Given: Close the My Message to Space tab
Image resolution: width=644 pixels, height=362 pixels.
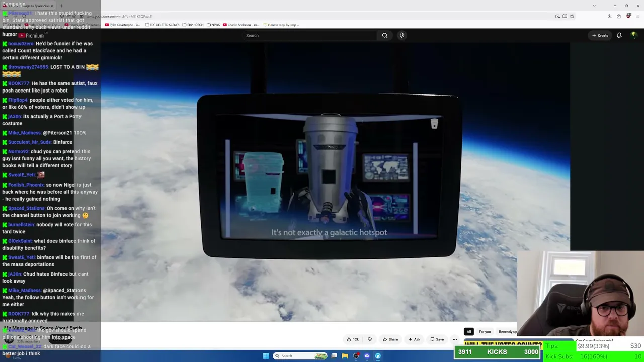Looking at the screenshot, I should point(52,6).
